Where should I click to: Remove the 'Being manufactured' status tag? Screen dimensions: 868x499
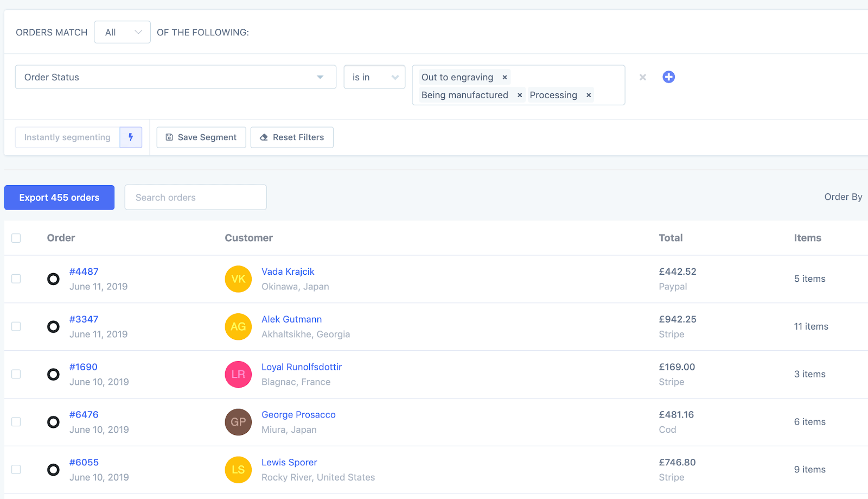[519, 95]
